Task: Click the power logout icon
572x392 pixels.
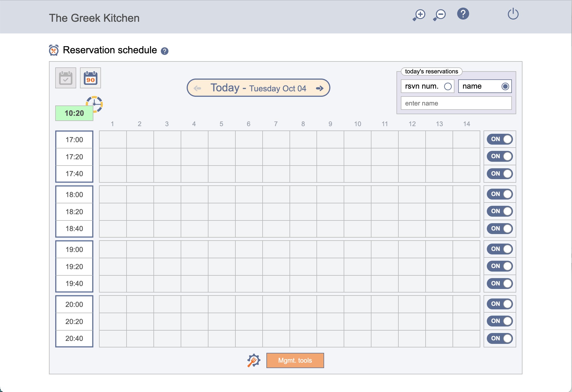Action: [x=513, y=14]
